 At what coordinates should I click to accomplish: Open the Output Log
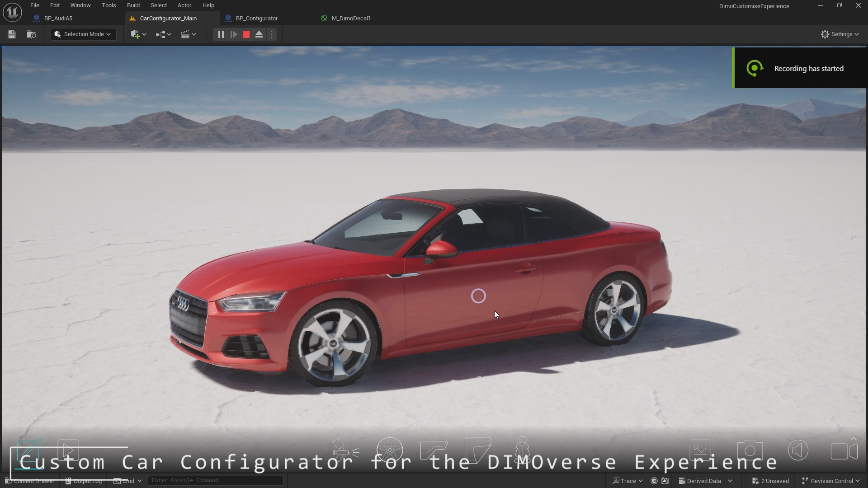point(84,481)
